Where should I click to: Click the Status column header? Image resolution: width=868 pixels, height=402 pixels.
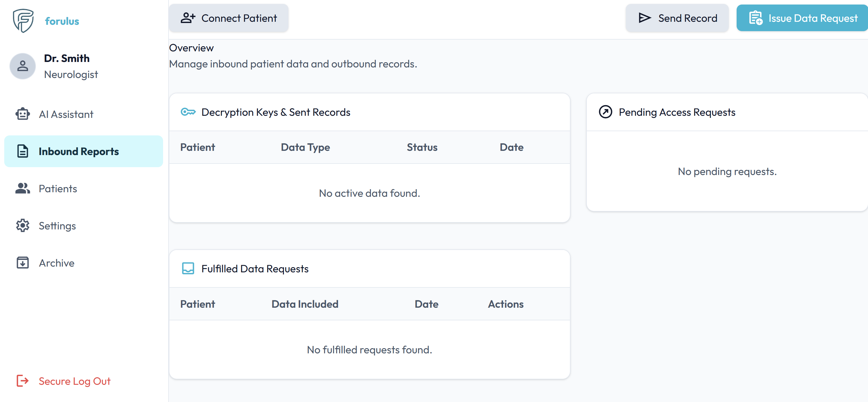[422, 147]
